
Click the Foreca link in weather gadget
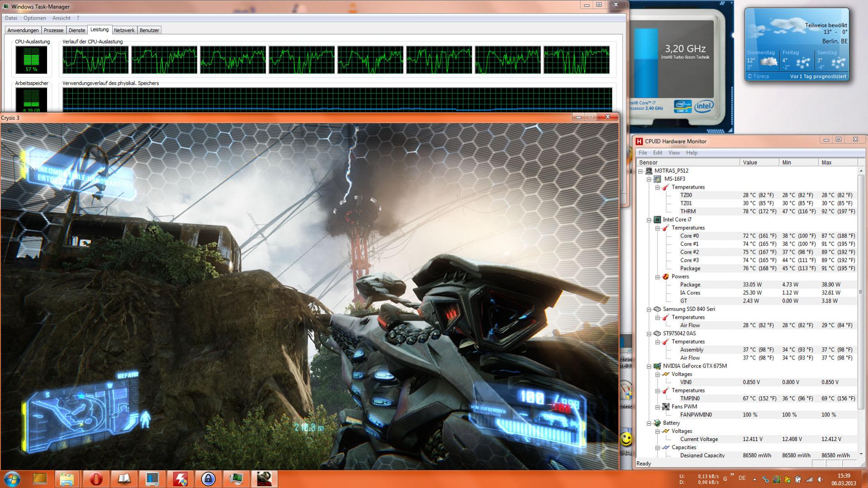758,76
